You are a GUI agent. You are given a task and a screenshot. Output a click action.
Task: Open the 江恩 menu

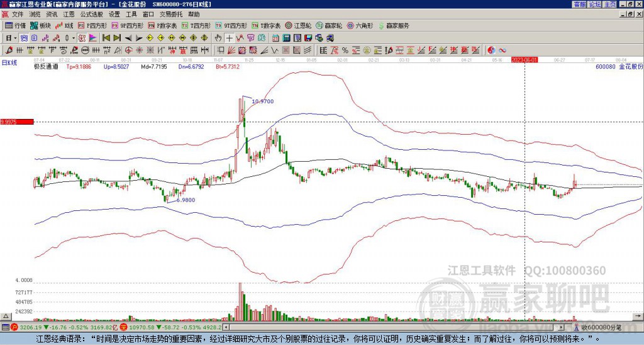click(x=69, y=14)
